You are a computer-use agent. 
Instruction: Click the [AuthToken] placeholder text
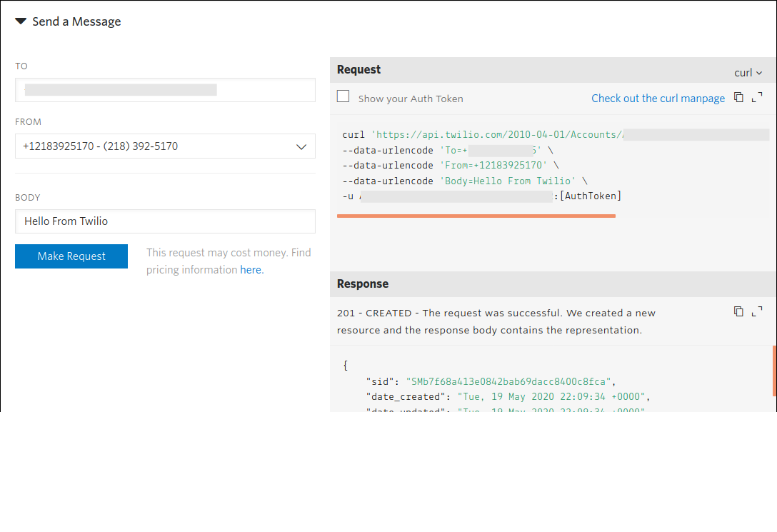pos(590,196)
